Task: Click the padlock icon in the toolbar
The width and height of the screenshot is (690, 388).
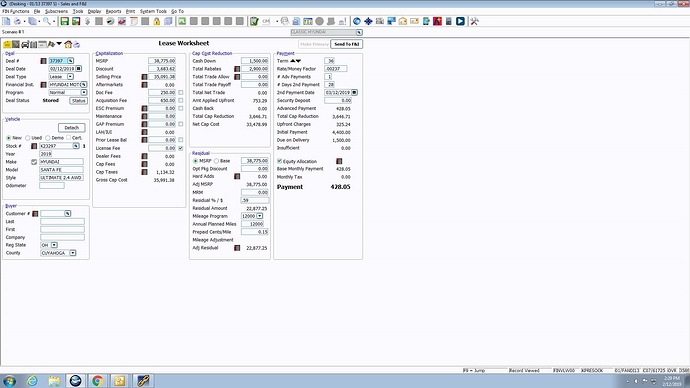Action: [157, 21]
